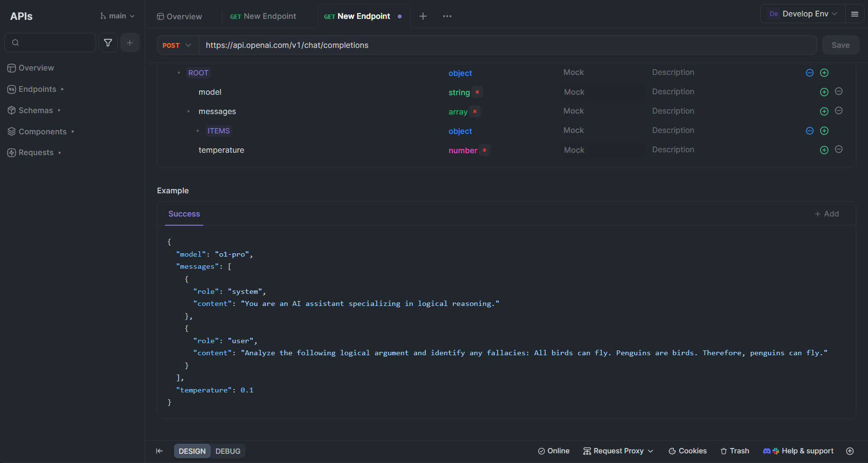Expand the Schemas sidebar section
Image resolution: width=868 pixels, height=463 pixels.
pyautogui.click(x=34, y=111)
